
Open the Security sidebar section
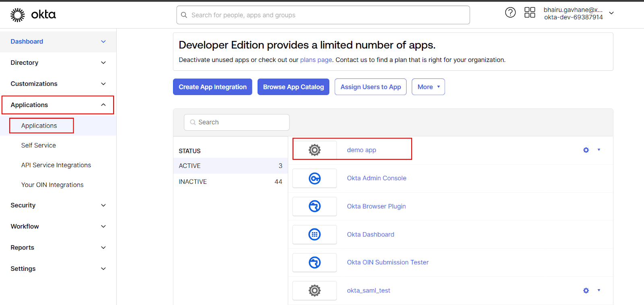click(x=58, y=205)
